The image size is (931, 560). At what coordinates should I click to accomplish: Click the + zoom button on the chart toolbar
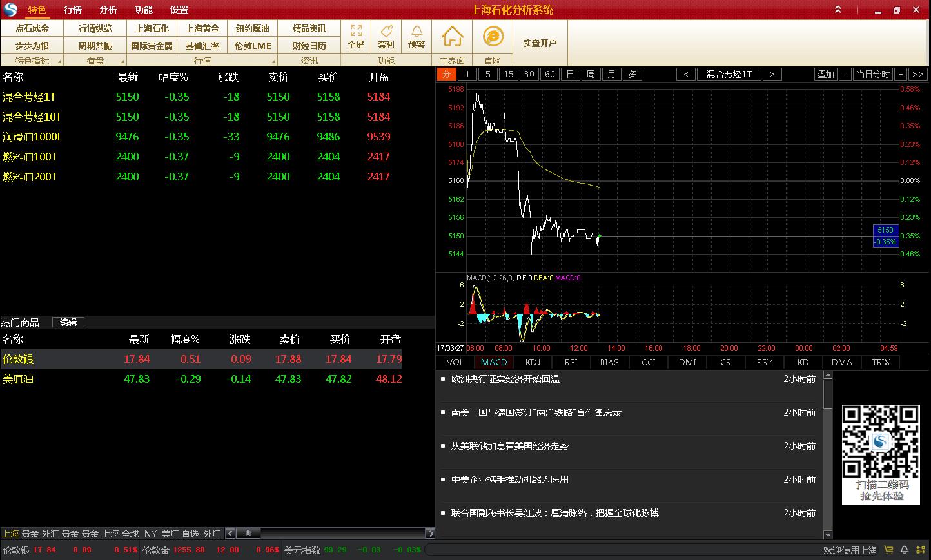901,74
